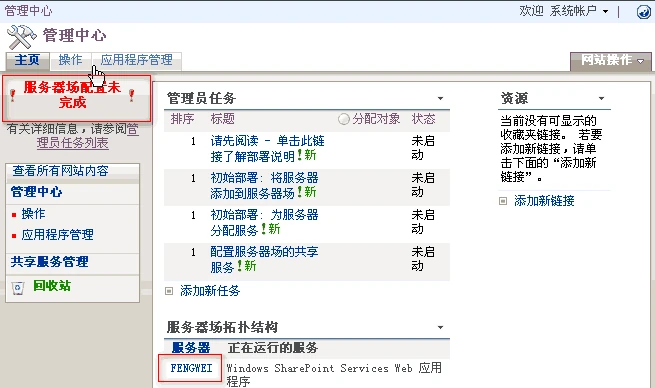Click the 资源 web part title

[x=514, y=99]
